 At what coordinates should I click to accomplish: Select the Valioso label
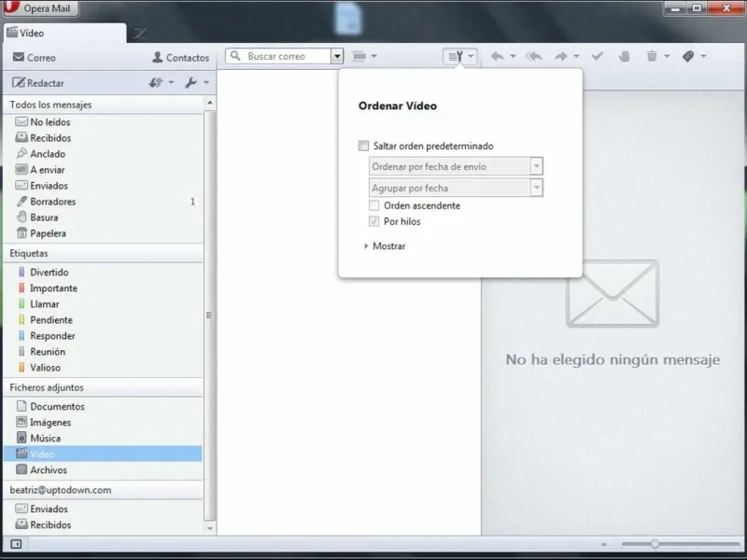(x=103, y=368)
